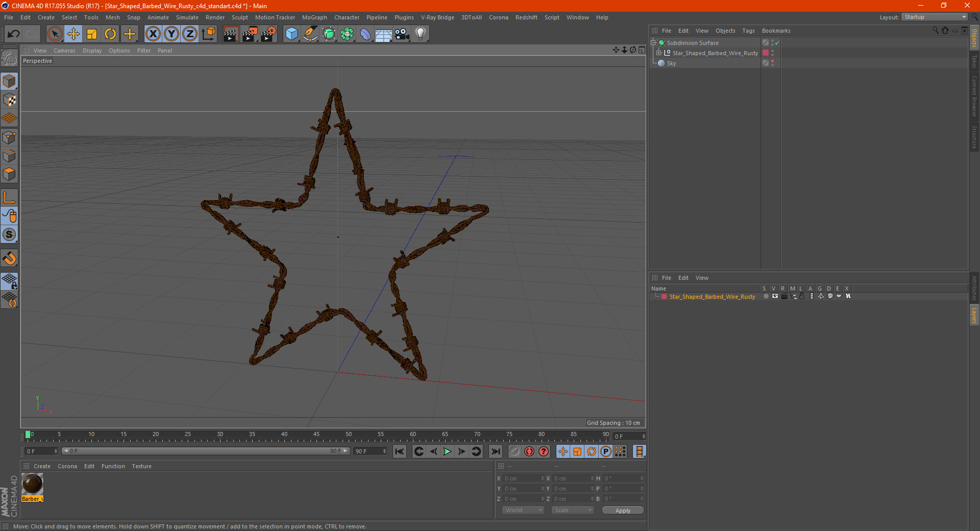Switch to the Layers side tab

click(974, 316)
